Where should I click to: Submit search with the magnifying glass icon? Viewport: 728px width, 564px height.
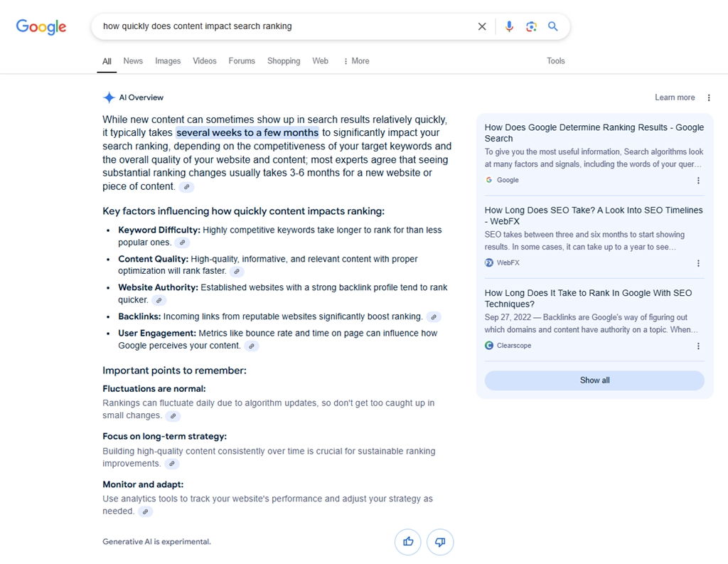tap(552, 26)
